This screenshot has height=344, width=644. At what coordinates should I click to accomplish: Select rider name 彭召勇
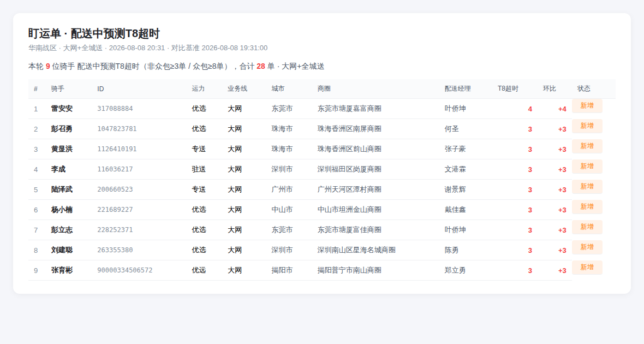pos(62,129)
